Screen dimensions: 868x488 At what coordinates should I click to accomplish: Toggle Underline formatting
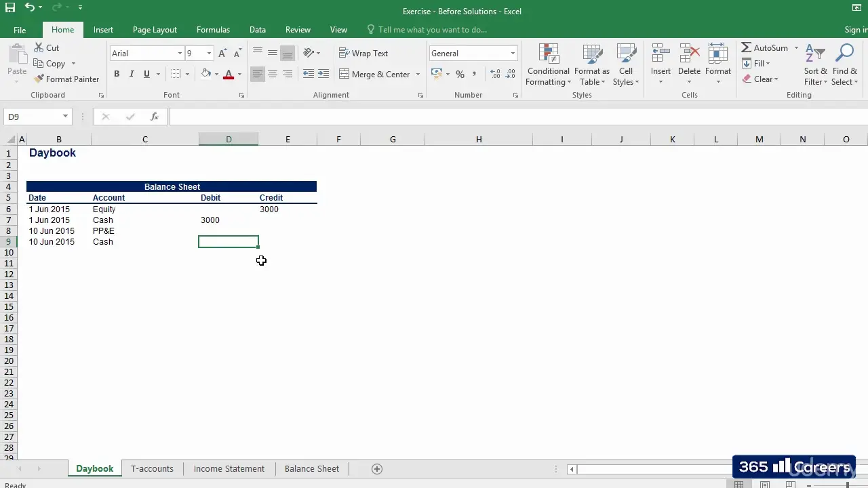tap(146, 74)
